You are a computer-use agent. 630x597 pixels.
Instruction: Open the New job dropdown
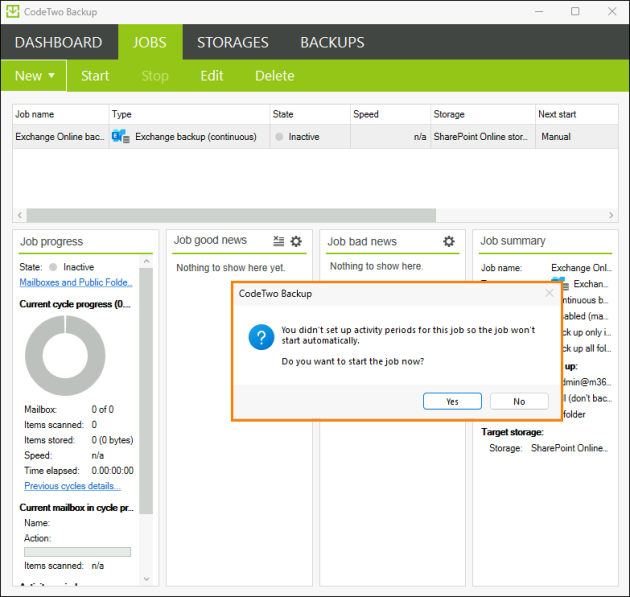pyautogui.click(x=34, y=76)
